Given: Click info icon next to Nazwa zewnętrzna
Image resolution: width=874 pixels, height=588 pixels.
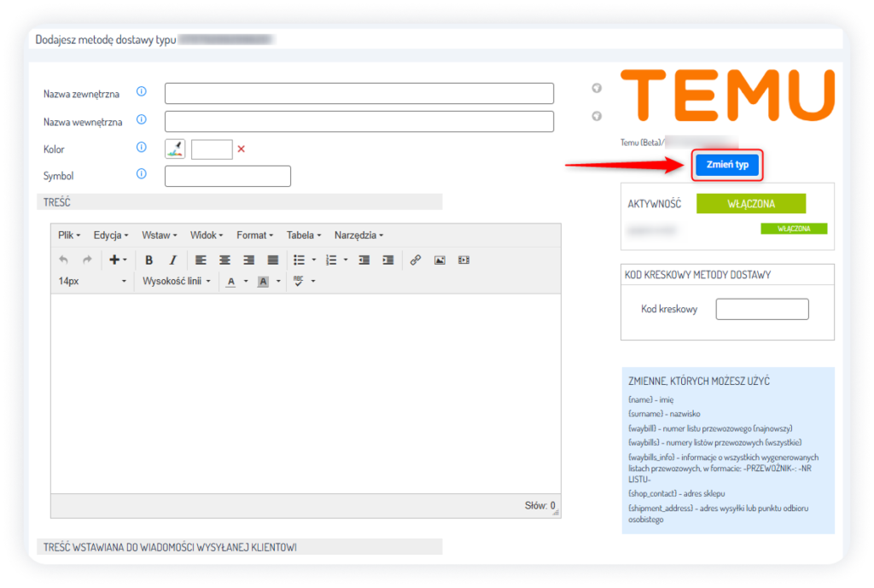Looking at the screenshot, I should coord(142,92).
